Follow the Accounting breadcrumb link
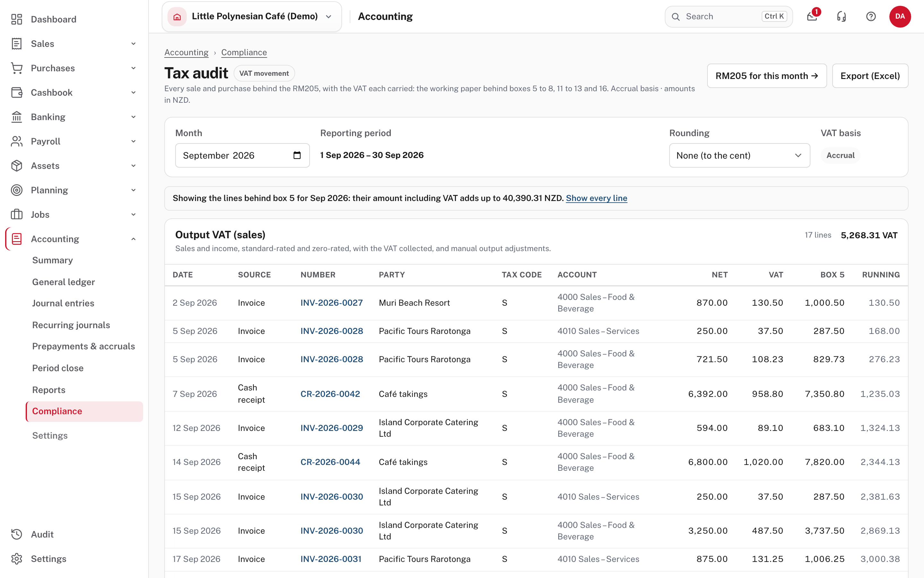Viewport: 924px width, 578px height. (x=186, y=52)
